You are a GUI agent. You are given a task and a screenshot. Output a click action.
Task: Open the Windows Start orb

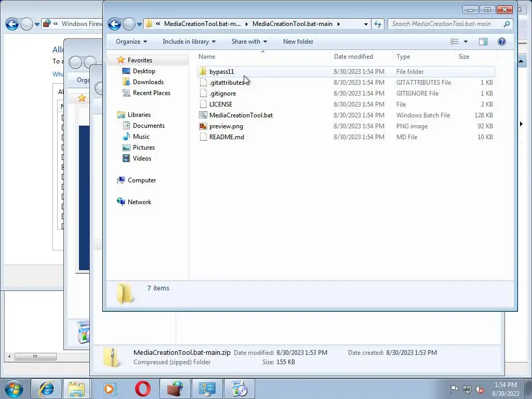coord(14,389)
